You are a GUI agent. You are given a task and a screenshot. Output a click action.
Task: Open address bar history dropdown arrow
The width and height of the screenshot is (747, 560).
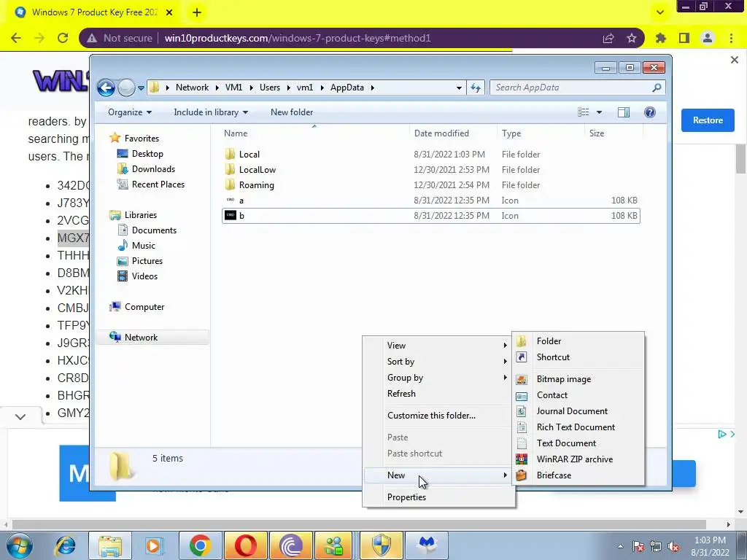point(459,87)
